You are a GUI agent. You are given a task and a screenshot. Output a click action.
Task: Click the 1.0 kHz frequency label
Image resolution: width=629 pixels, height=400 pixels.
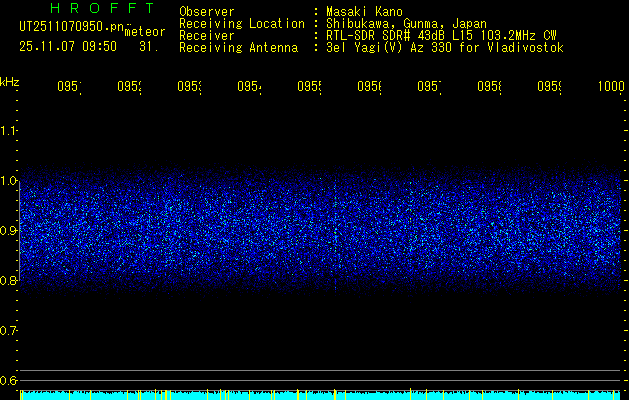click(8, 181)
